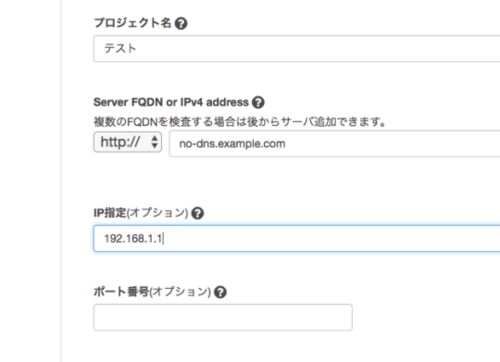Click the no-dns.example.com server address field
The width and height of the screenshot is (500, 362).
(x=335, y=144)
